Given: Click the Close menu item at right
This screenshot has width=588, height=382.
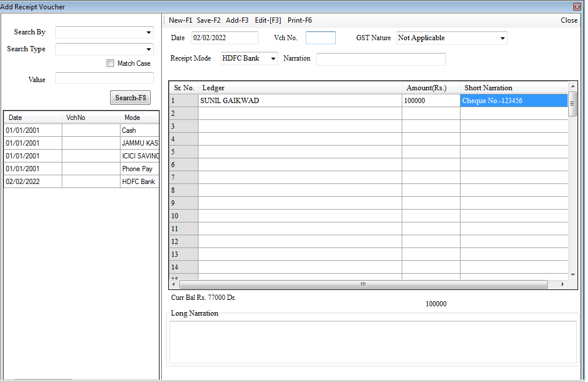Looking at the screenshot, I should coord(569,20).
